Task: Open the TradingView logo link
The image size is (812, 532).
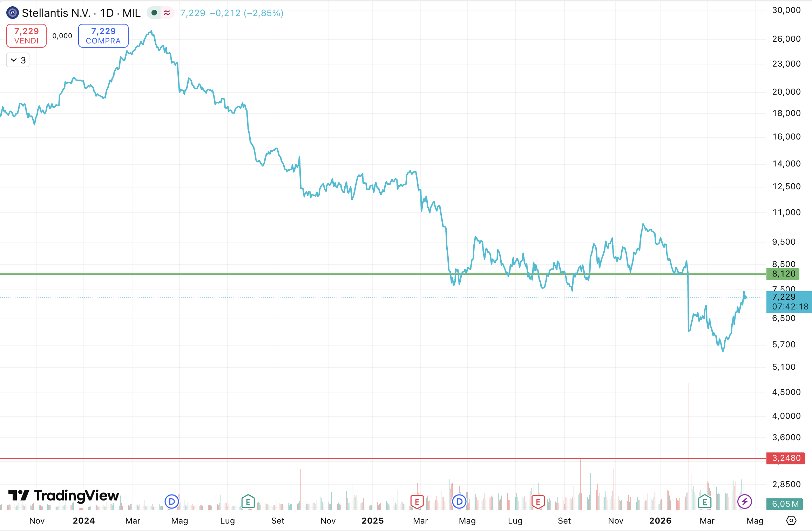Action: pos(64,495)
